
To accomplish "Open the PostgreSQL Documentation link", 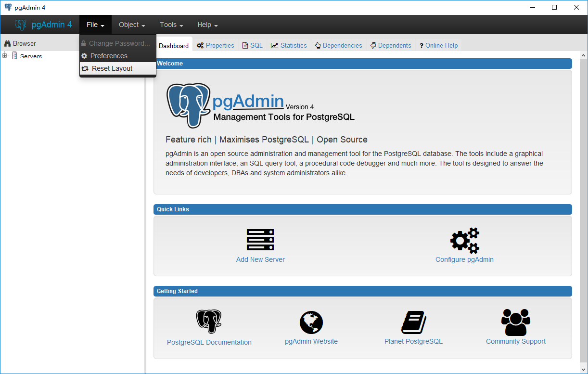I will [209, 342].
